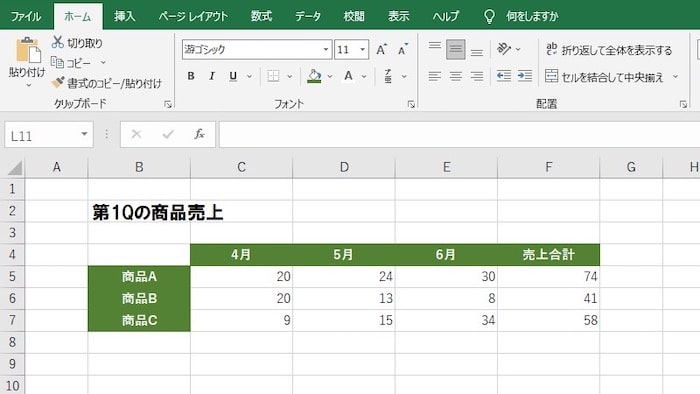The height and width of the screenshot is (394, 700).
Task: Decrease indent
Action: (x=504, y=76)
